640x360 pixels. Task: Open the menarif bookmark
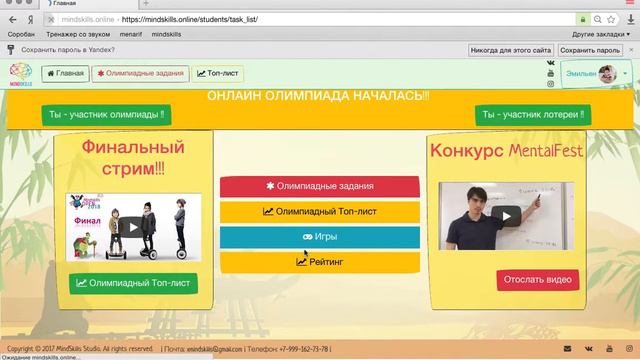click(x=131, y=34)
